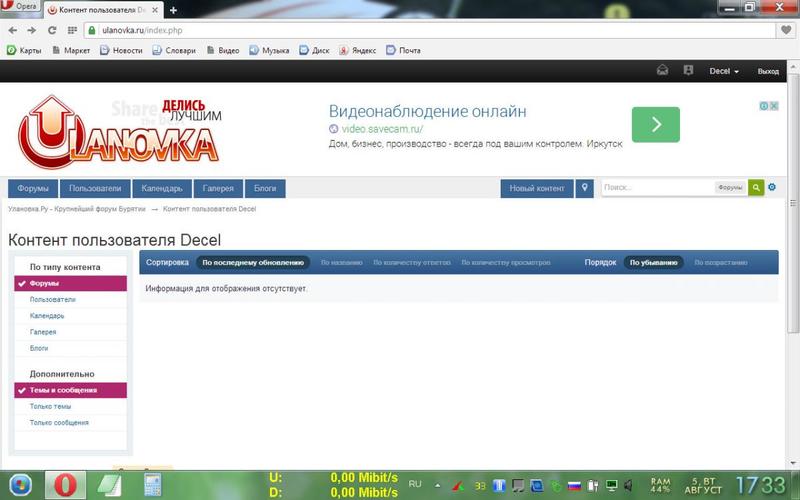The height and width of the screenshot is (500, 800).
Task: Open the Speed Dial grid icon
Action: point(72,31)
